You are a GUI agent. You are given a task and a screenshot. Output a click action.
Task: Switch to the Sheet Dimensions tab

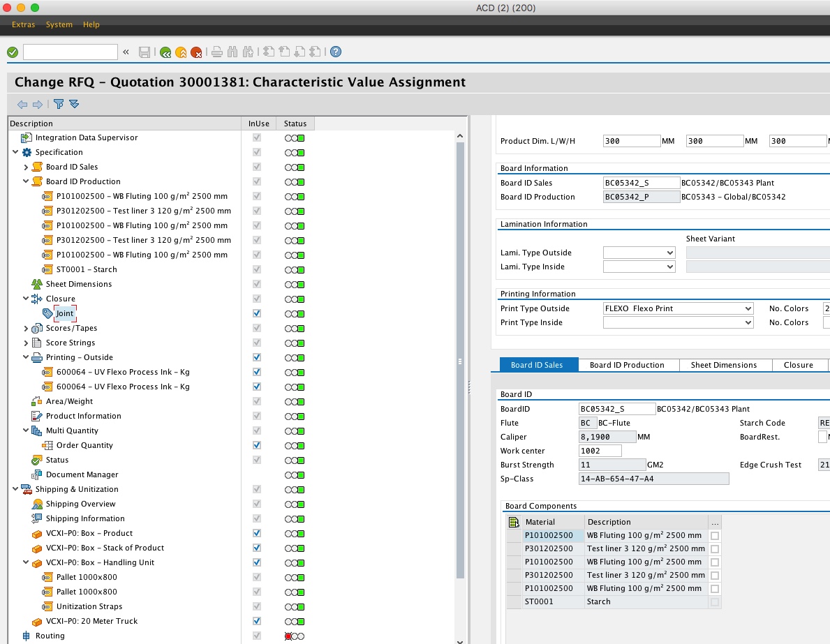tap(723, 365)
